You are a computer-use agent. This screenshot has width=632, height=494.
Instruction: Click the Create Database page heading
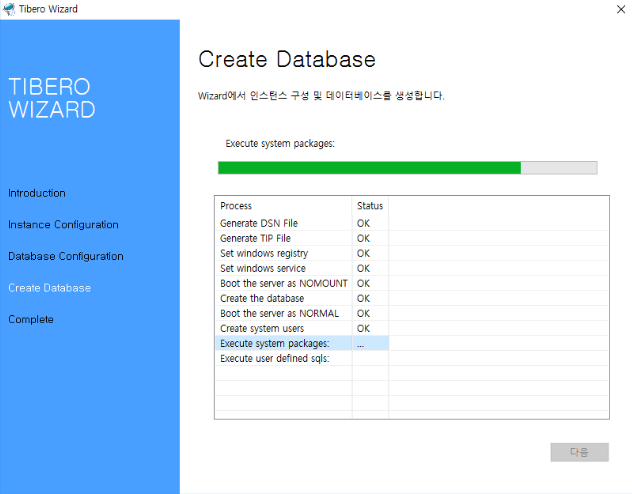(287, 59)
